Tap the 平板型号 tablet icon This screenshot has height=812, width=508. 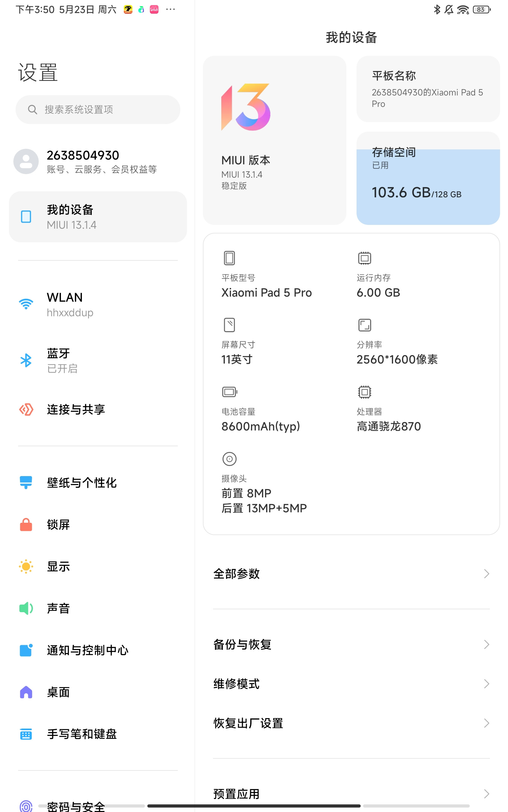(x=230, y=258)
